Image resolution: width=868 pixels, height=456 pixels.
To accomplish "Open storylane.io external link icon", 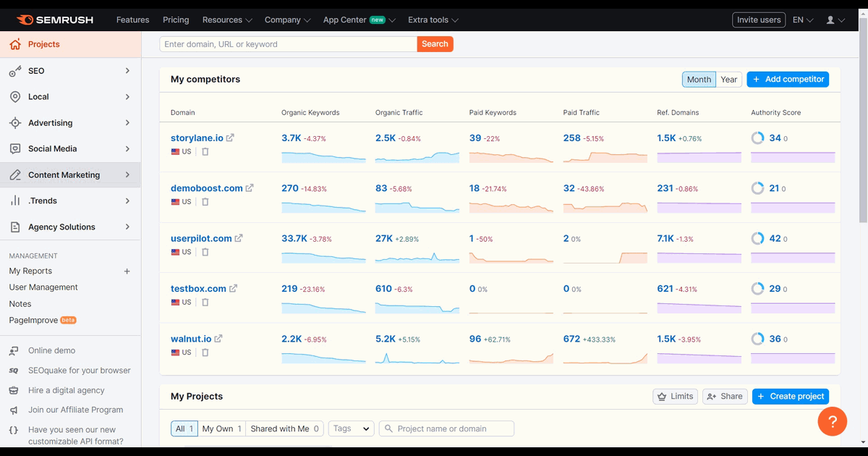I will (230, 138).
